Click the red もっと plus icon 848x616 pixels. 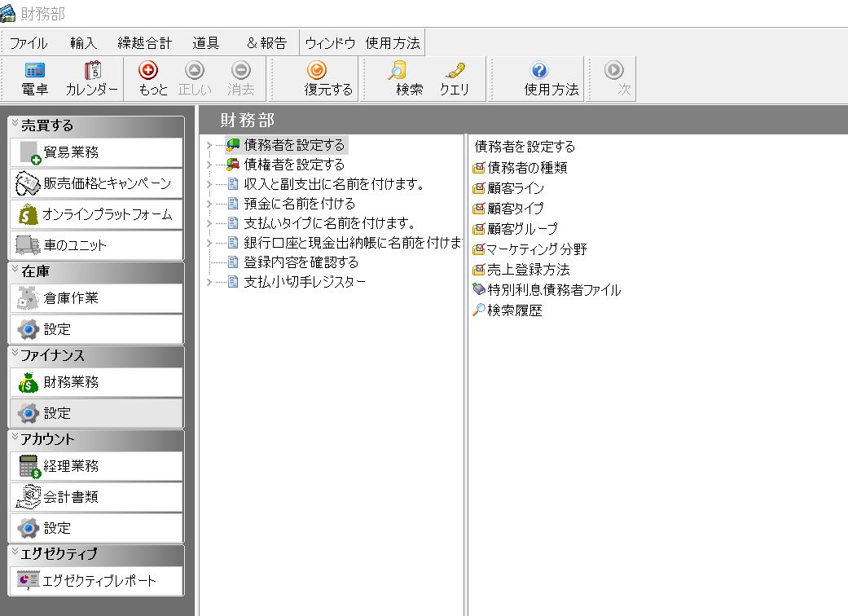(148, 71)
